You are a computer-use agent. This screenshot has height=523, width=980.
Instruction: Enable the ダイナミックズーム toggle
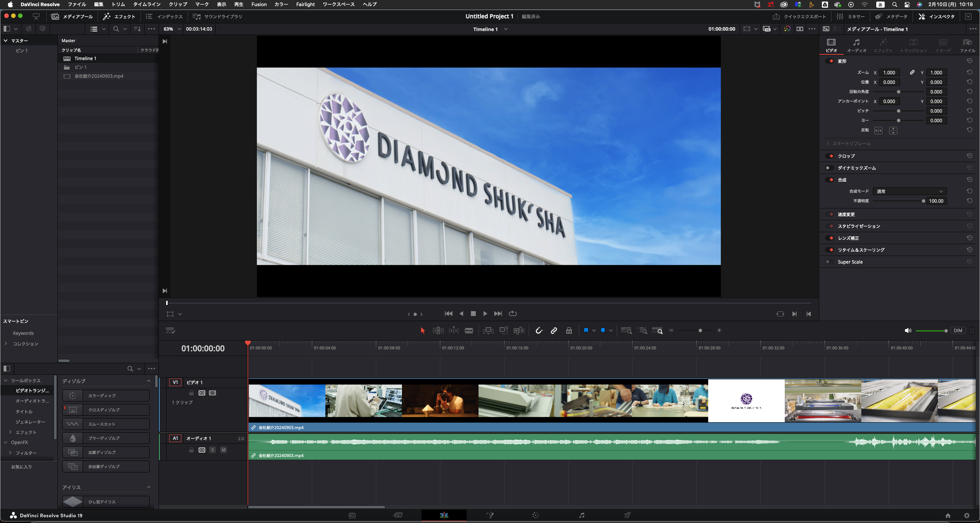coord(830,168)
